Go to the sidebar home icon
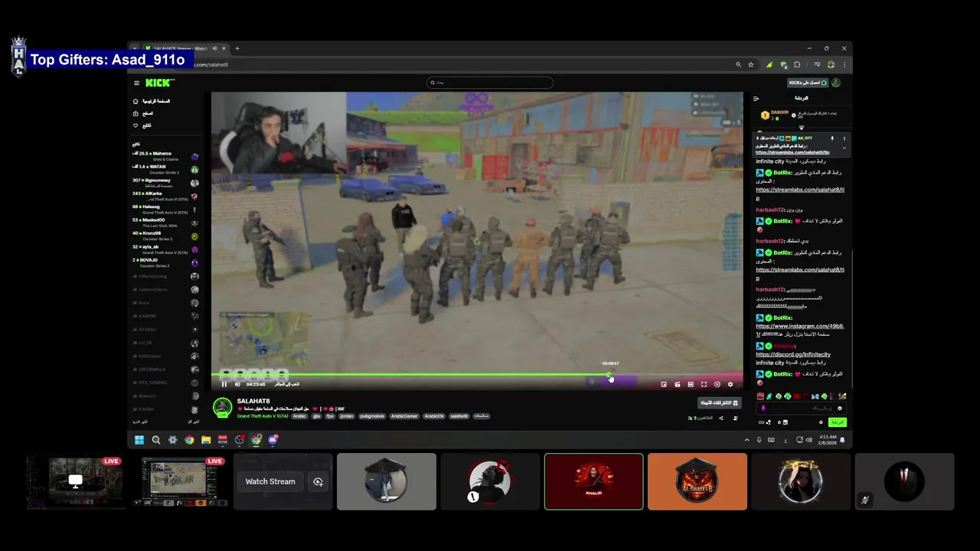The height and width of the screenshot is (551, 980). tap(136, 101)
